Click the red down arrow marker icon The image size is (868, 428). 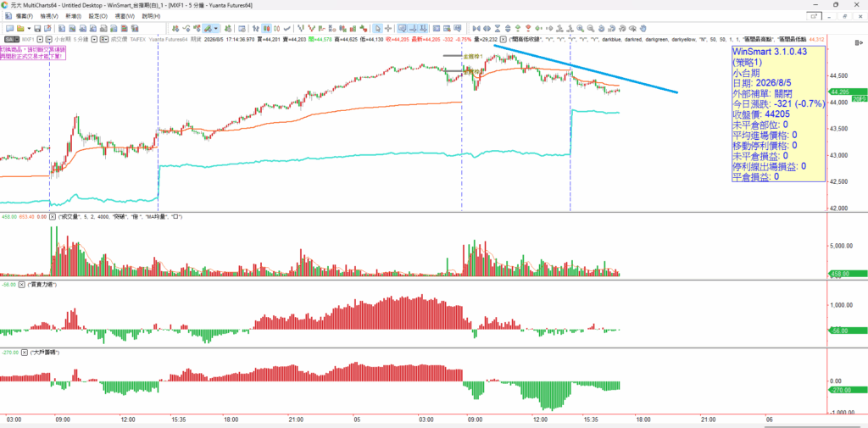pos(528,28)
